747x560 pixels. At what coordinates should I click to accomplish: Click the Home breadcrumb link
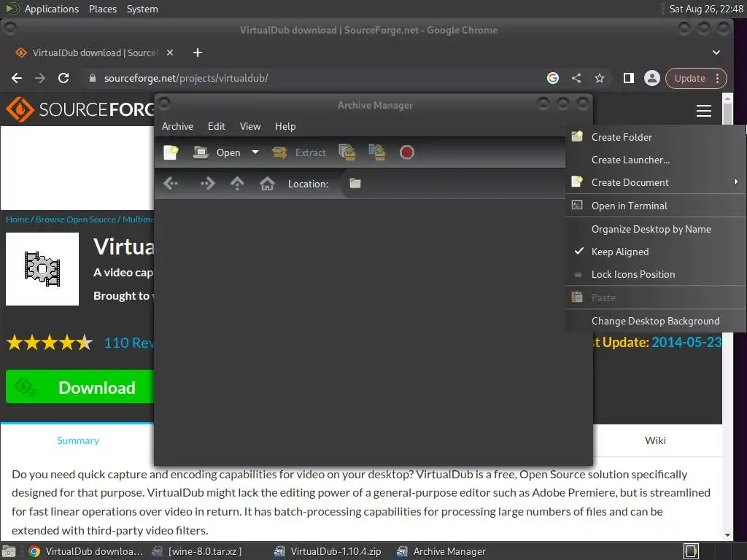point(18,219)
